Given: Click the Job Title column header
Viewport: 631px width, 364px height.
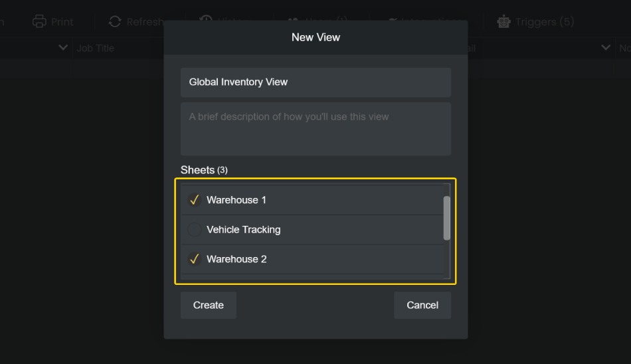Looking at the screenshot, I should (96, 48).
